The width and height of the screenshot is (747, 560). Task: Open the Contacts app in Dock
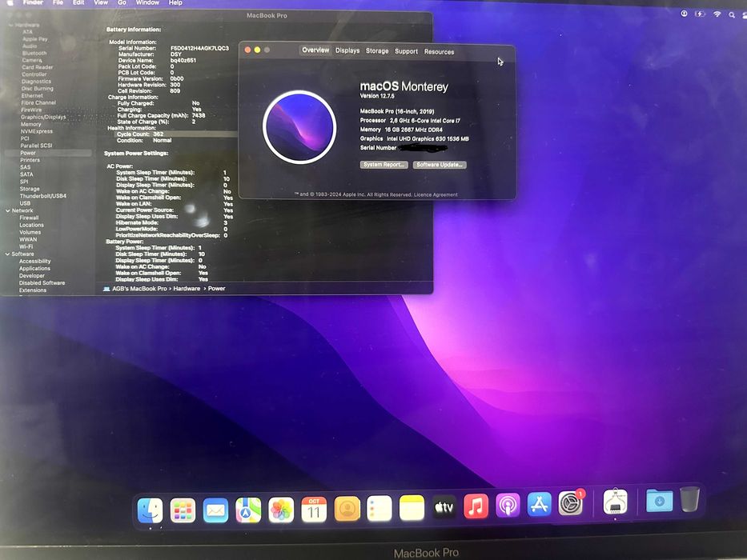347,509
